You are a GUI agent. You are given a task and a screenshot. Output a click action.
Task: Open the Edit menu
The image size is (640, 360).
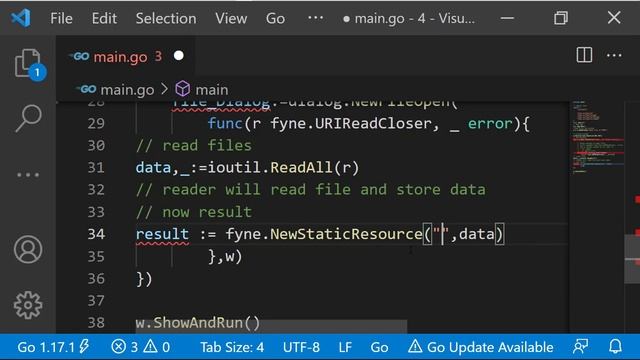pyautogui.click(x=104, y=18)
